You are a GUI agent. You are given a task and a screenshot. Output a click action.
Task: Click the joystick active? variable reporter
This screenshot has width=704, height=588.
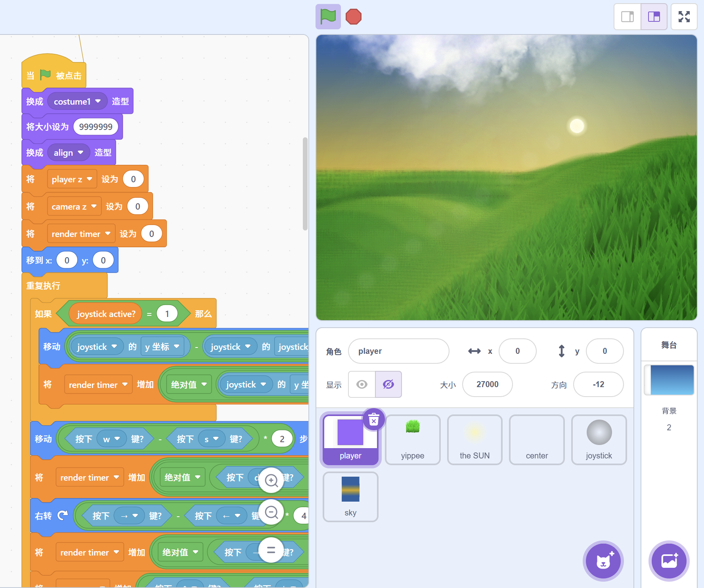pos(106,314)
